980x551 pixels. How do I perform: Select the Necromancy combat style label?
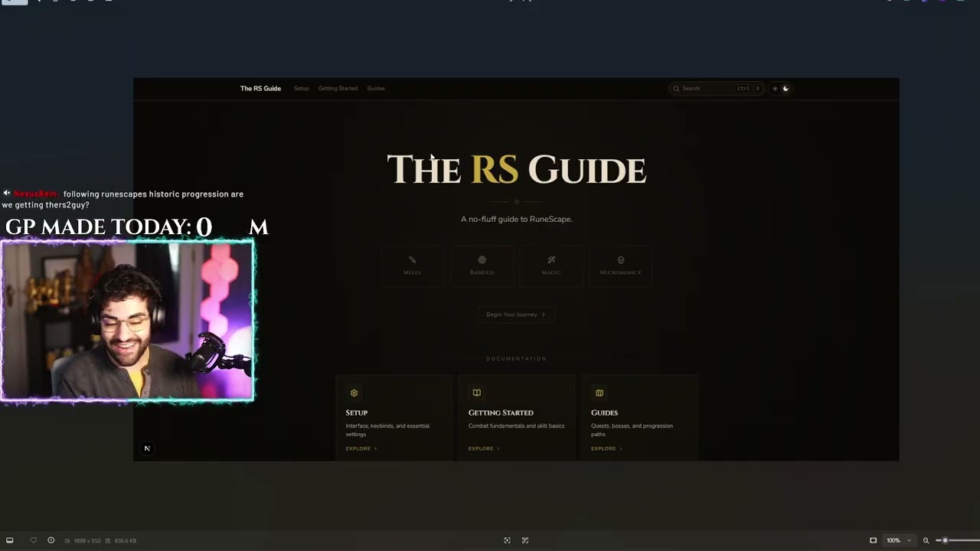pyautogui.click(x=621, y=272)
